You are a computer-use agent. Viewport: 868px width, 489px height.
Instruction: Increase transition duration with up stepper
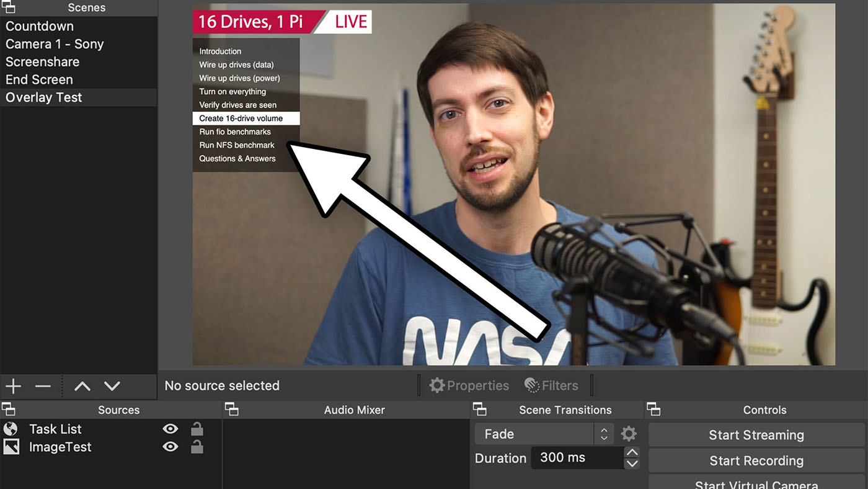631,452
